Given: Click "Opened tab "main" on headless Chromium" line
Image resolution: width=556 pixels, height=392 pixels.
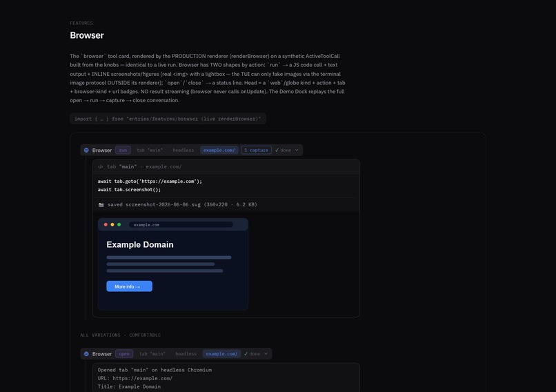Looking at the screenshot, I should pyautogui.click(x=155, y=370).
